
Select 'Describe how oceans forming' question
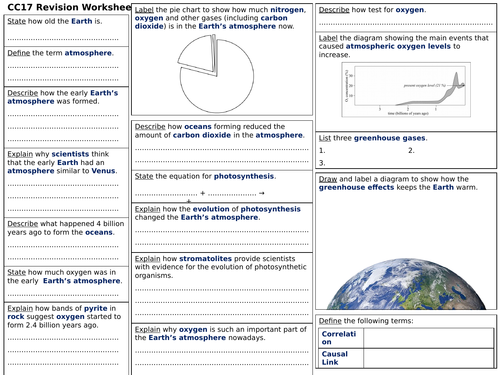pos(220,131)
